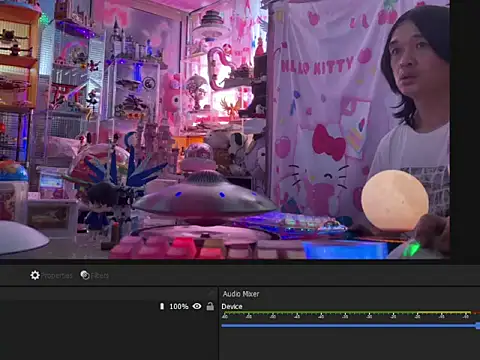Toggle the lock icon on the source
Image resolution: width=480 pixels, height=360 pixels.
point(210,306)
